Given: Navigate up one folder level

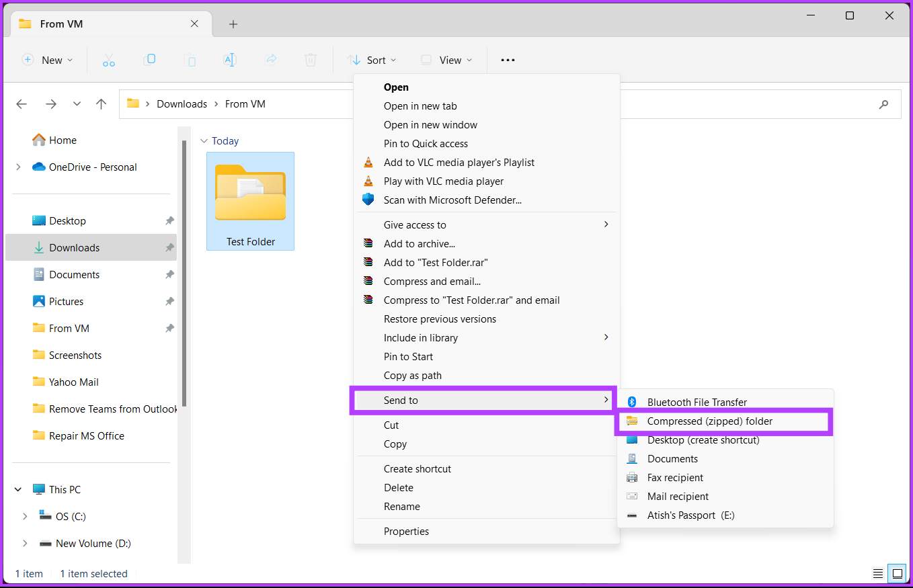Looking at the screenshot, I should coord(101,104).
